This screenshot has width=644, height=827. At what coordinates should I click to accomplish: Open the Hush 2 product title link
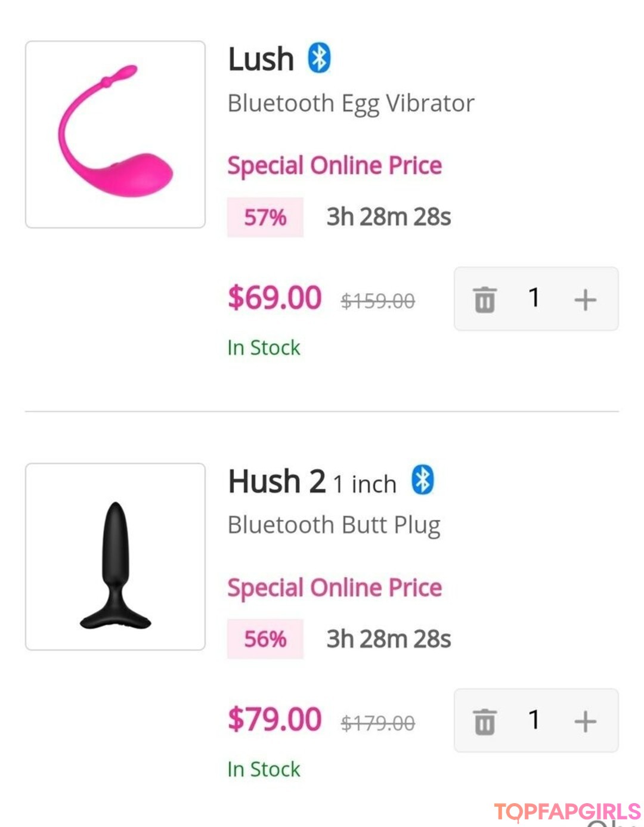(277, 482)
